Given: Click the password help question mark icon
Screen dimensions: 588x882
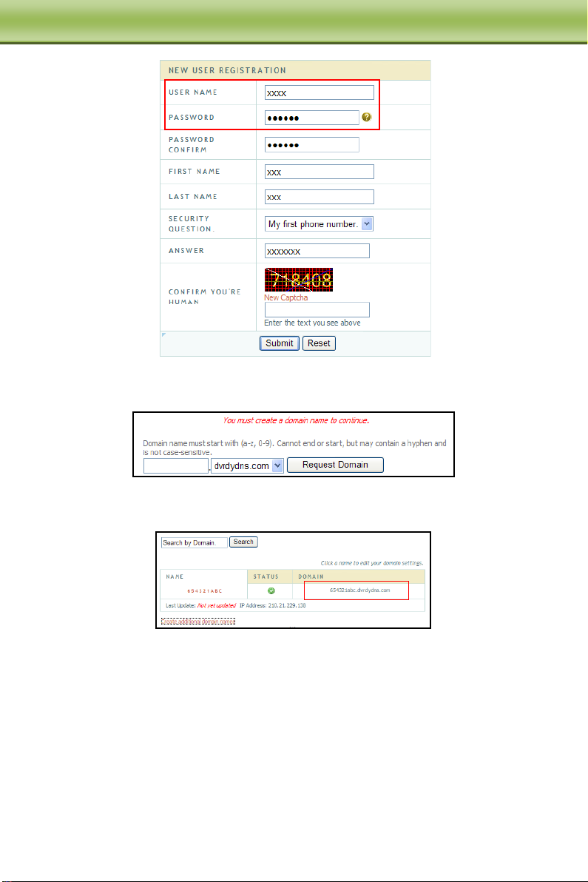Looking at the screenshot, I should point(366,118).
